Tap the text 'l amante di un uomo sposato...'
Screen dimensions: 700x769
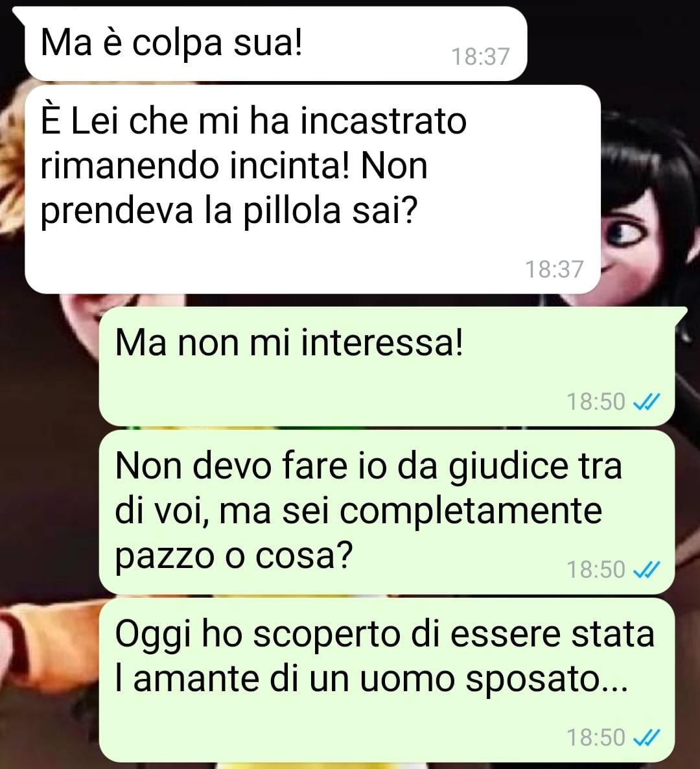[371, 680]
